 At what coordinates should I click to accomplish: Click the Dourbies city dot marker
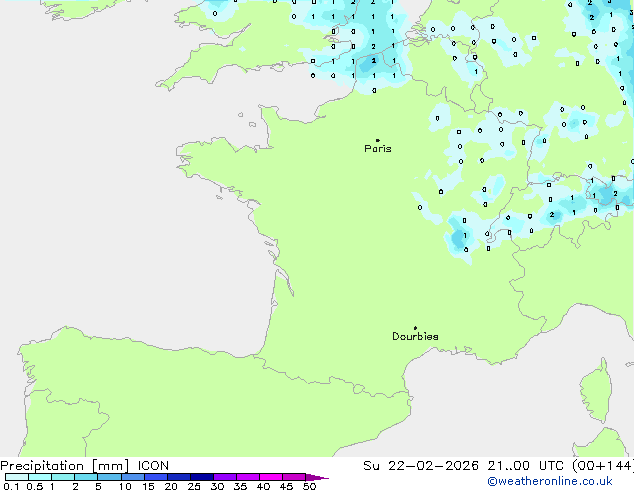click(x=415, y=328)
